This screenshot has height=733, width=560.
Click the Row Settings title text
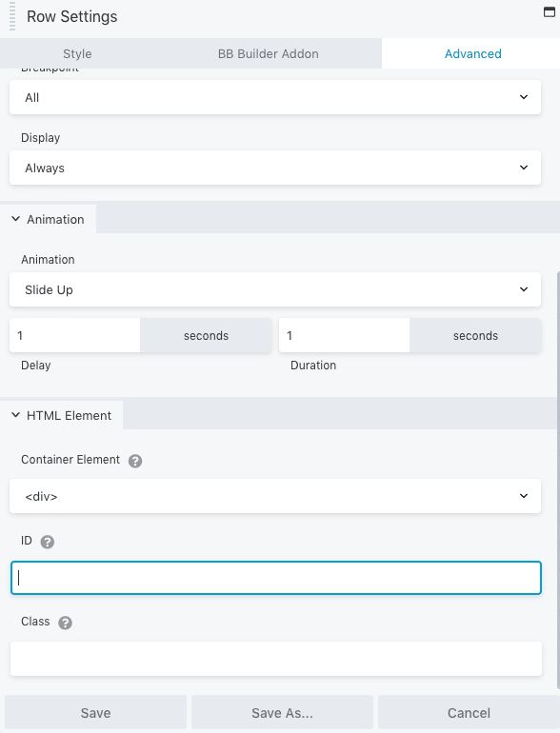(x=72, y=16)
